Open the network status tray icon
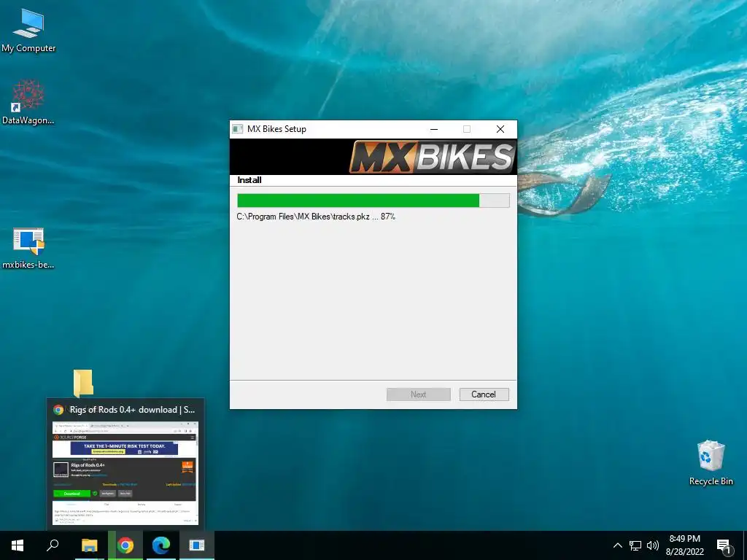Image resolution: width=747 pixels, height=560 pixels. (635, 545)
